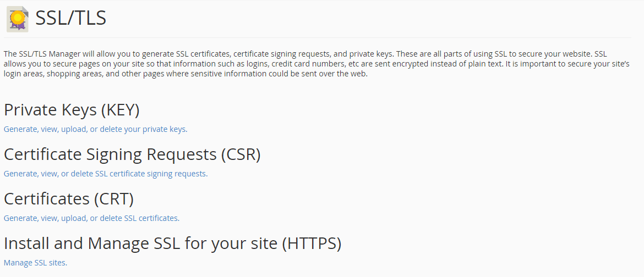Click the "Certificates" section heading
This screenshot has height=277, width=644.
click(x=47, y=198)
